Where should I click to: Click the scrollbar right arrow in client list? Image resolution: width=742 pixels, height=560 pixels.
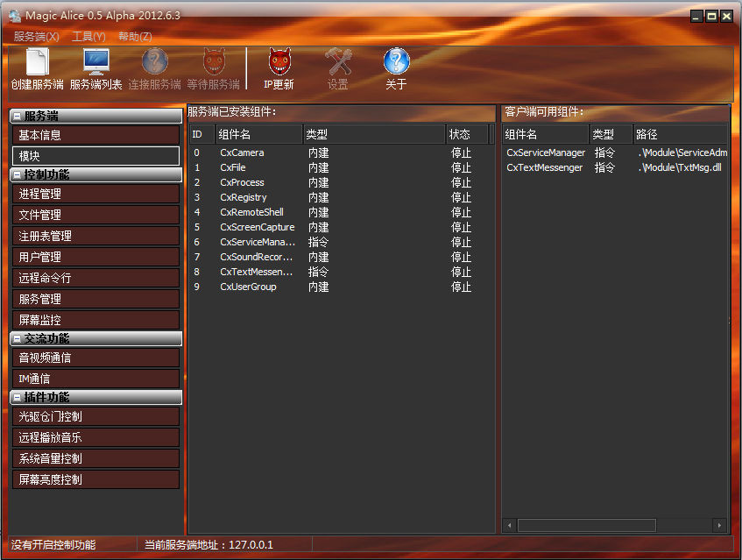pyautogui.click(x=719, y=525)
